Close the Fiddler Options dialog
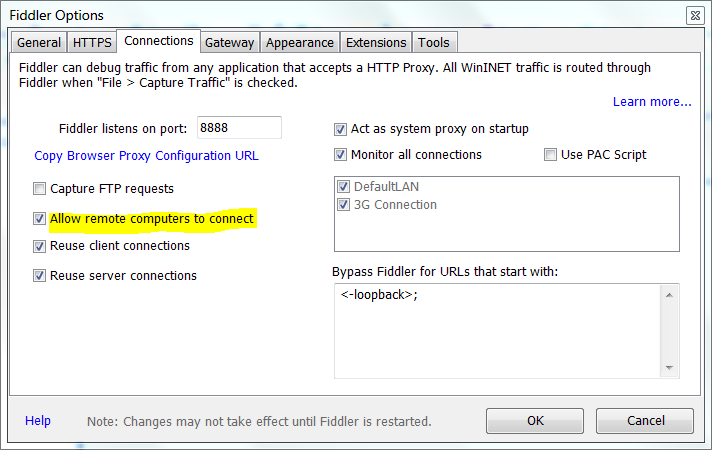This screenshot has height=450, width=712. (695, 15)
